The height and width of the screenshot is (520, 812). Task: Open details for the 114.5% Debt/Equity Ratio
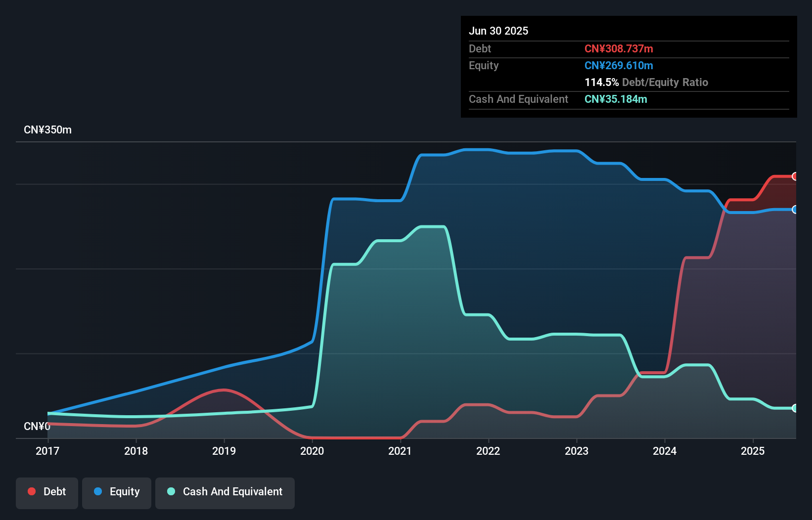[646, 82]
